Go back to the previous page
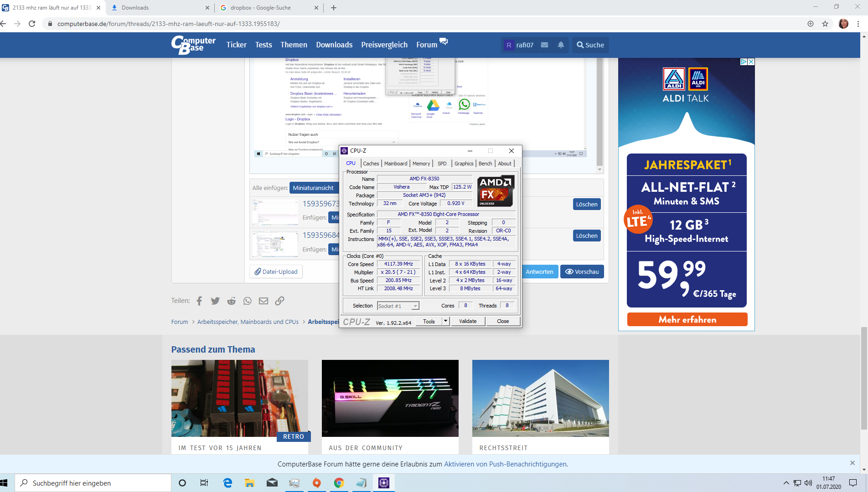Viewport: 868px width, 492px height. coord(4,24)
